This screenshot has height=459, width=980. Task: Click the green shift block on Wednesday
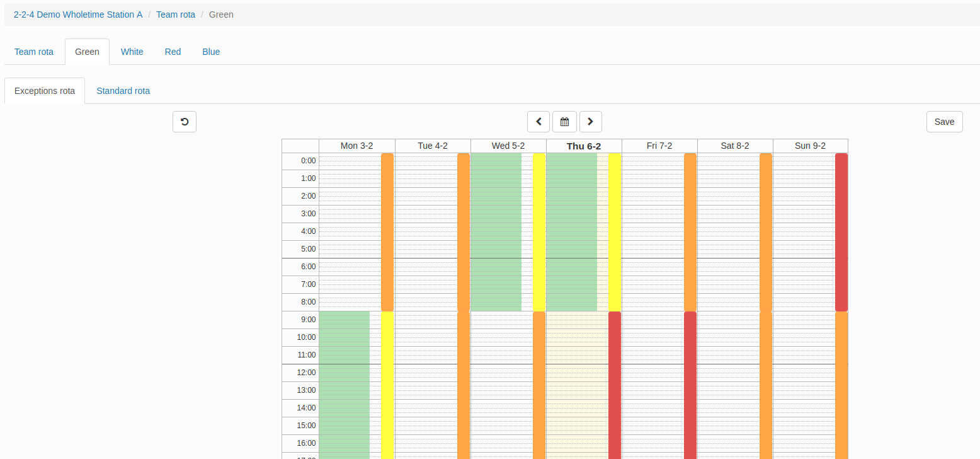tap(496, 231)
